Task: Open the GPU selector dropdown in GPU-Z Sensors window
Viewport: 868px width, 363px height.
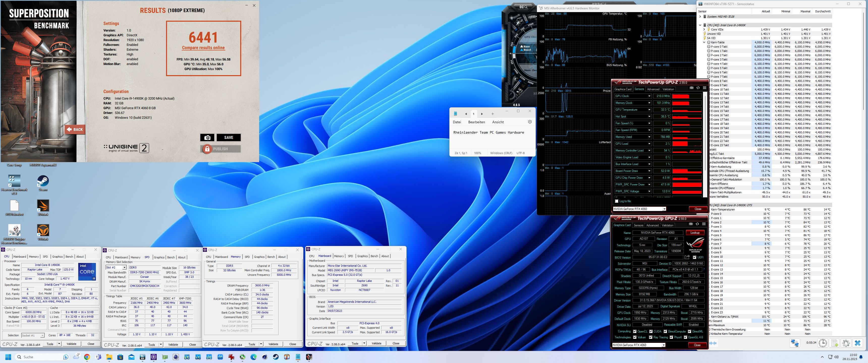Action: point(639,209)
